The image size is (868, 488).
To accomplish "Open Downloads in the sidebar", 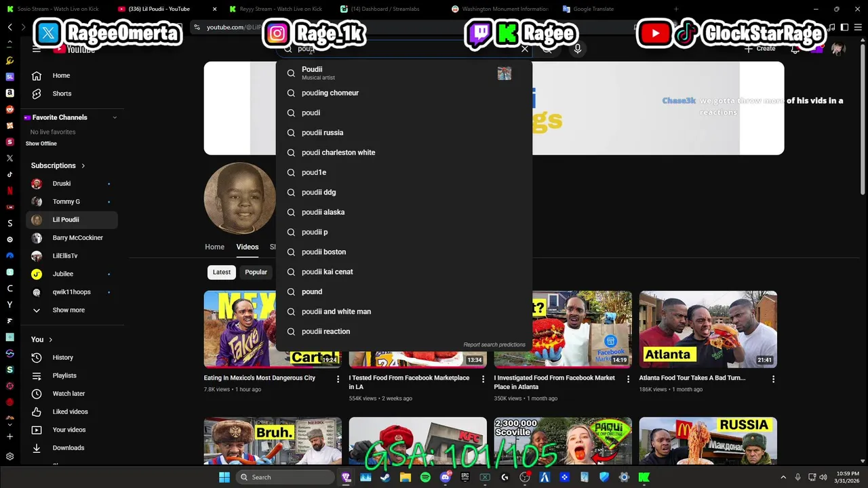I will coord(71,448).
